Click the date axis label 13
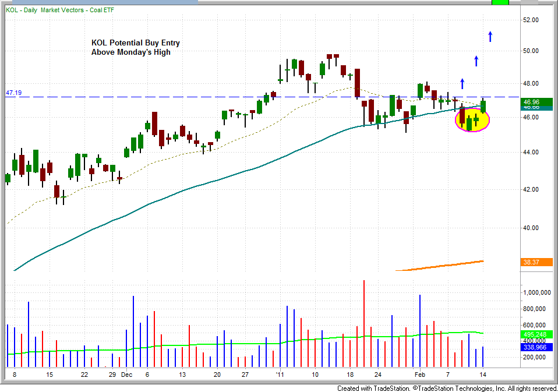Viewport: 558px width, 392px height. [182, 375]
